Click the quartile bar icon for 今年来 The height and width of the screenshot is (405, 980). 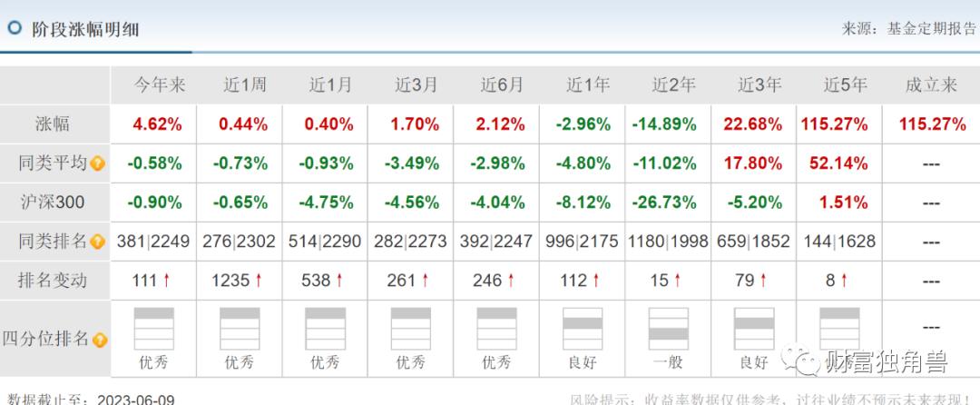(153, 329)
